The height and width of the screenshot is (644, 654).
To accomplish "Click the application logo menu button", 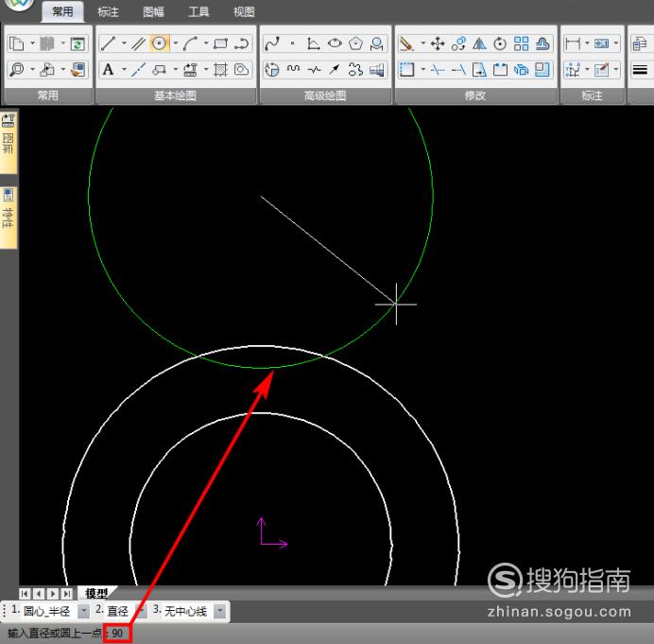I will click(x=19, y=5).
